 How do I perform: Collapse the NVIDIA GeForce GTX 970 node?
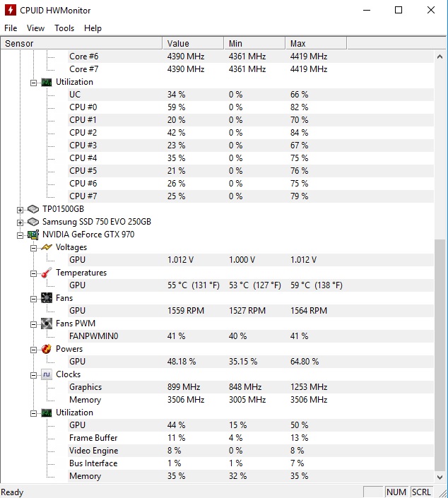click(20, 235)
